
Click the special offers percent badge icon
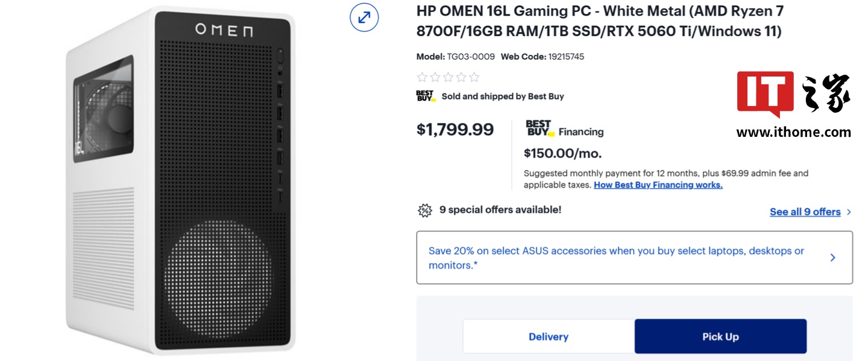(425, 210)
